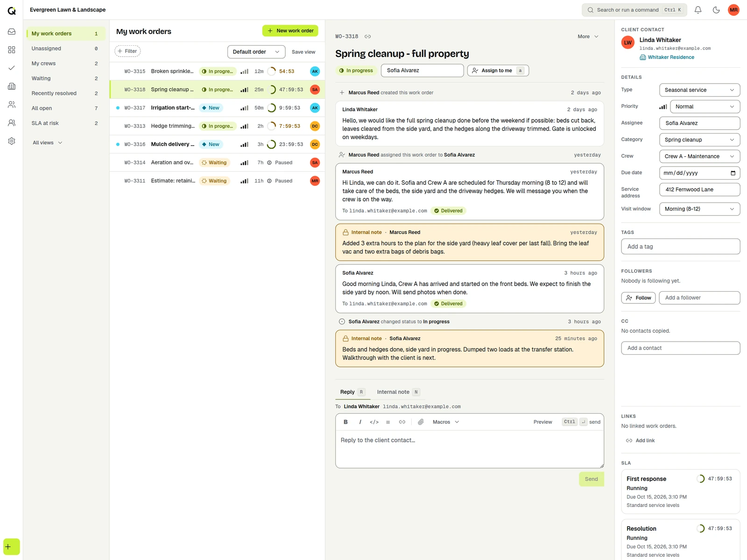Viewport: 747px width, 560px height.
Task: Click AK avatar on WO-3315 row
Action: coord(315,71)
